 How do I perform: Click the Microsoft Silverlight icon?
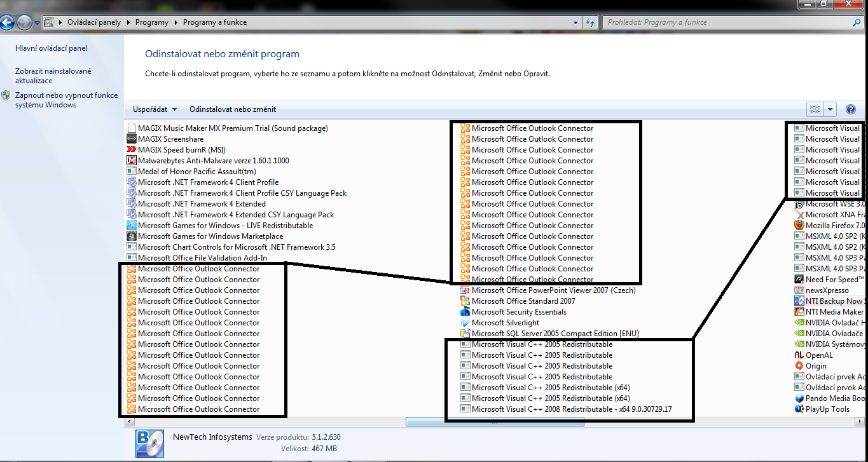click(x=465, y=323)
